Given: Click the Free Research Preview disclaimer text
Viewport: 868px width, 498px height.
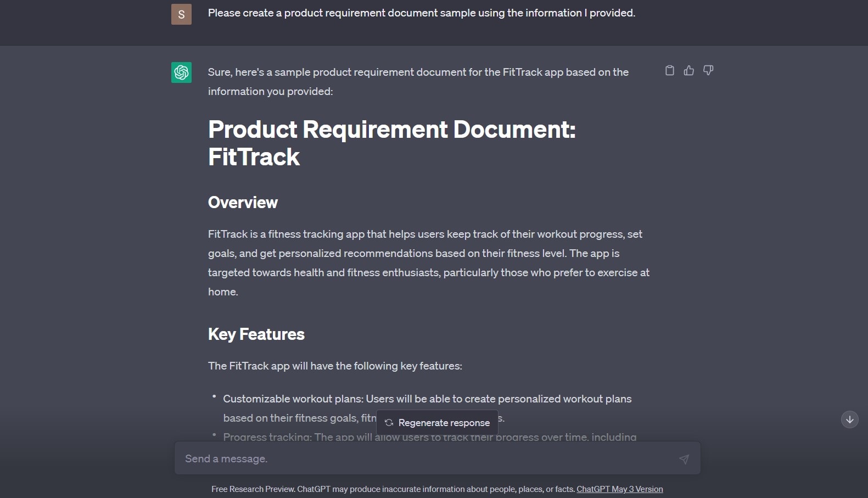Looking at the screenshot, I should pos(393,489).
